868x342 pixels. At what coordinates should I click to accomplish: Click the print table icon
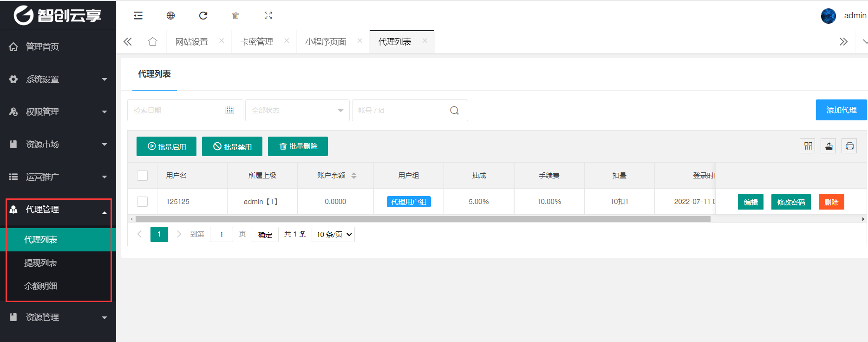coord(849,146)
